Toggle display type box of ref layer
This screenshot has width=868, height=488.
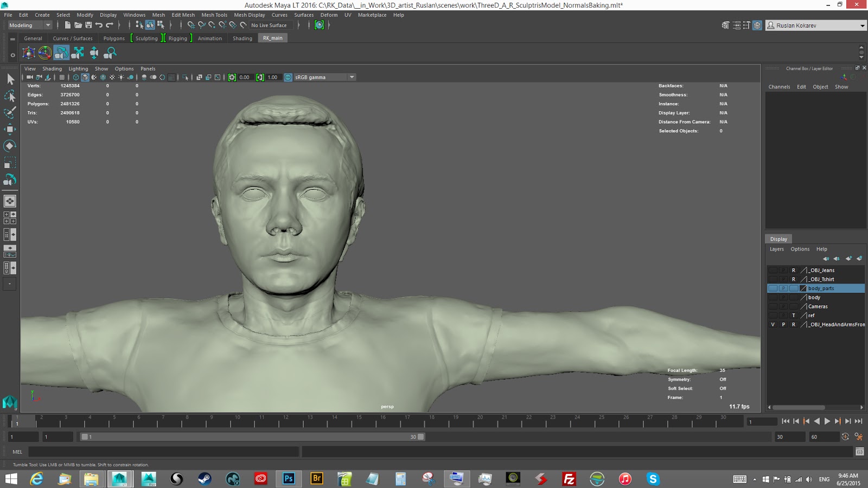tap(793, 316)
